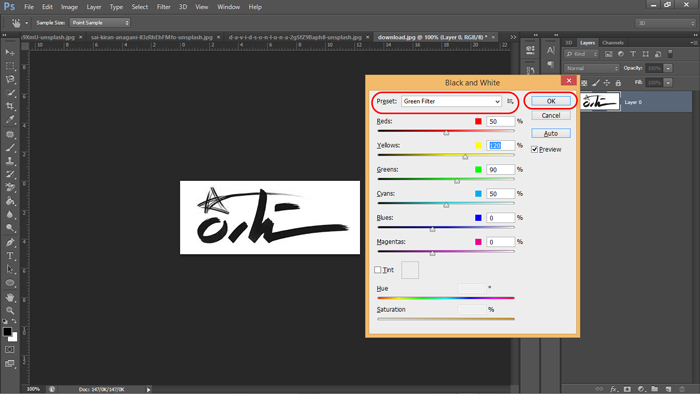The image size is (700, 394).
Task: Filter layers by shape layers
Action: coord(646,54)
